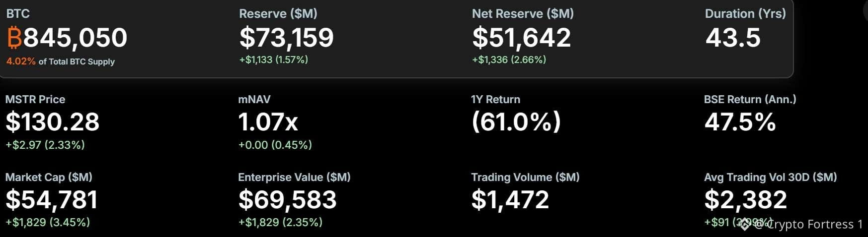The width and height of the screenshot is (868, 237).
Task: Click the Binance watermark diamond icon
Action: coord(744,225)
